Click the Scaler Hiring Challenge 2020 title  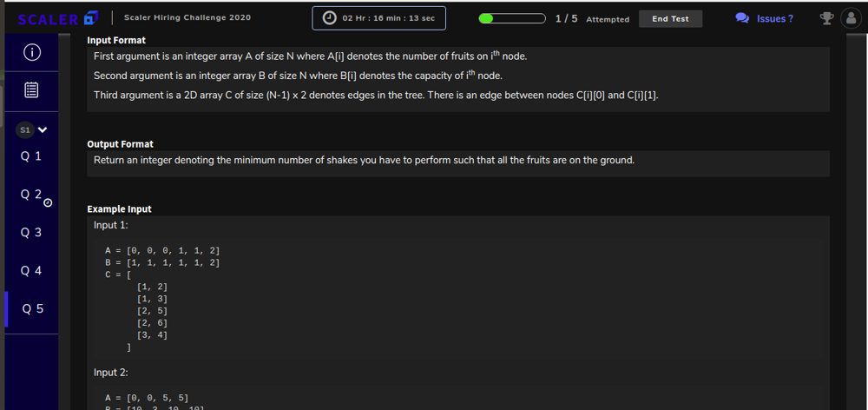[187, 17]
